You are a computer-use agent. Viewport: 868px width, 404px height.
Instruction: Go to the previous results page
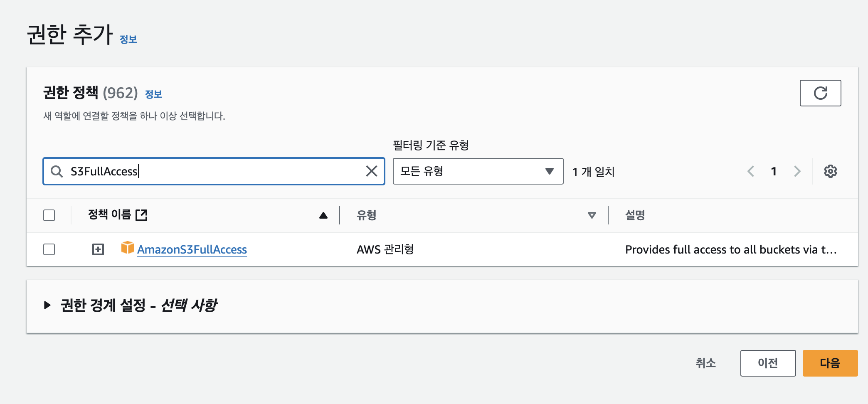point(751,171)
